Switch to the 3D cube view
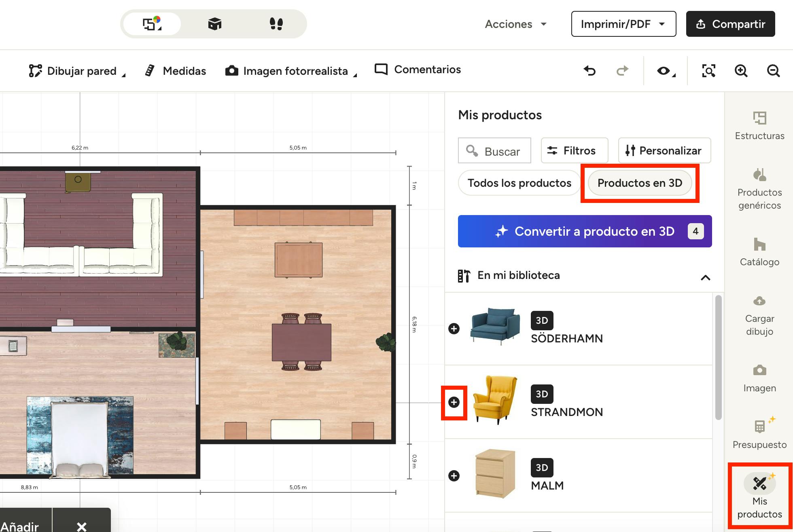Viewport: 793px width, 532px height. 214,24
